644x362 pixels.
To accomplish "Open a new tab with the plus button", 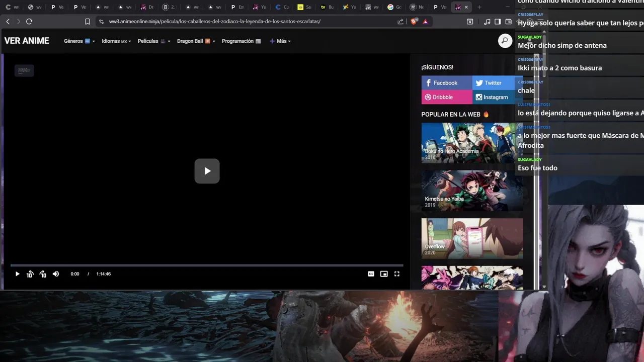I will pos(479,7).
